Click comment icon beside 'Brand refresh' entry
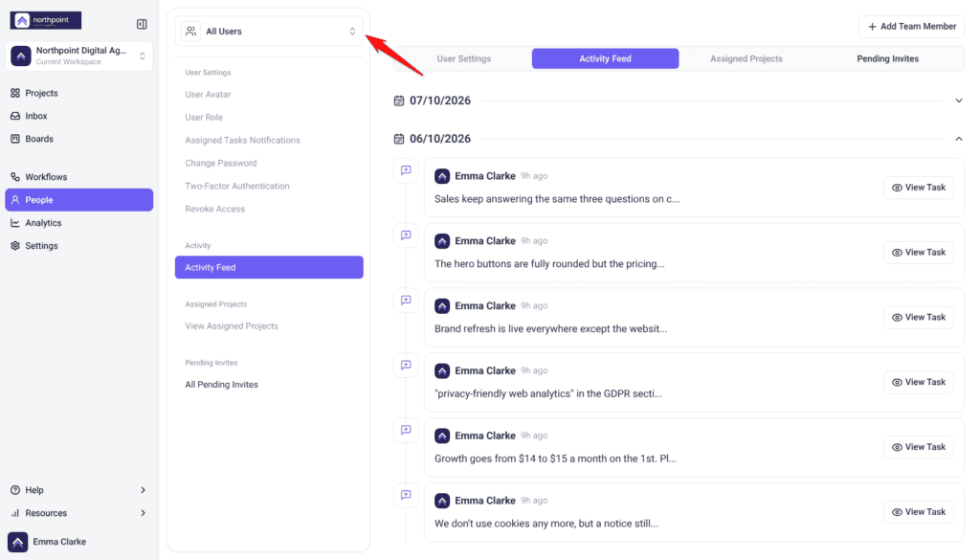Viewport: 980px width, 560px height. click(x=406, y=301)
